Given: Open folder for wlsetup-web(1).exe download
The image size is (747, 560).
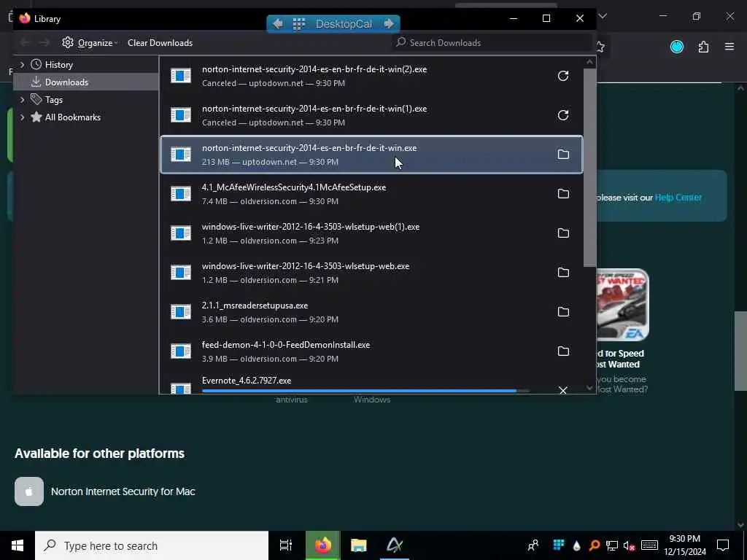Looking at the screenshot, I should (563, 233).
